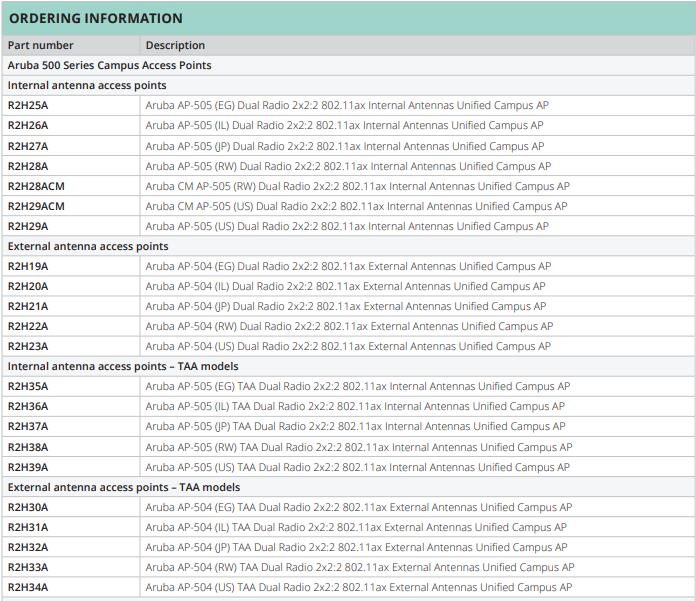696x601 pixels.
Task: Select part number R2H23A
Action: 28,346
